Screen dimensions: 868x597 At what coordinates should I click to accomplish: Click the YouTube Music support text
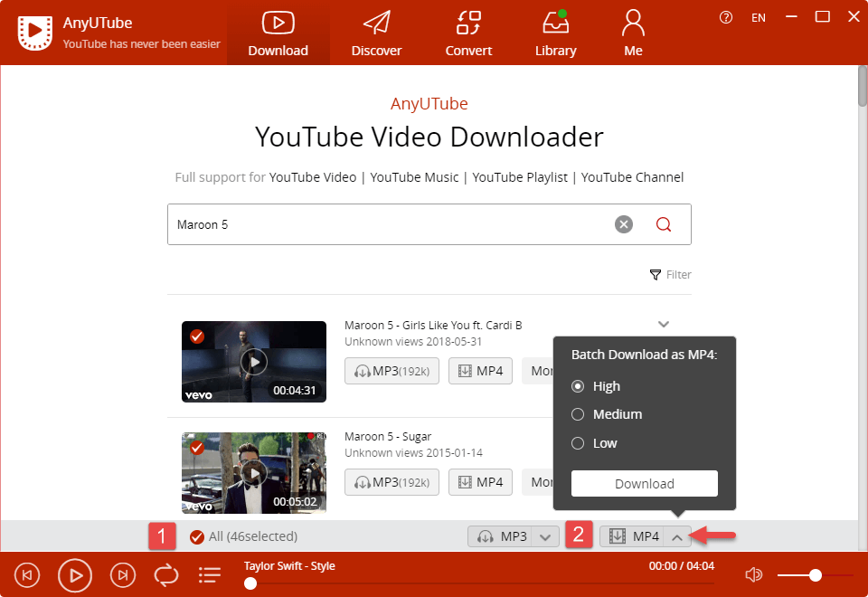(x=414, y=177)
